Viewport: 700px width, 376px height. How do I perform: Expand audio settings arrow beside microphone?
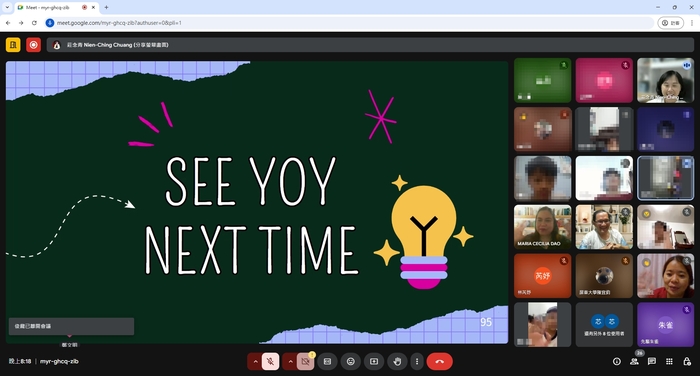(255, 361)
